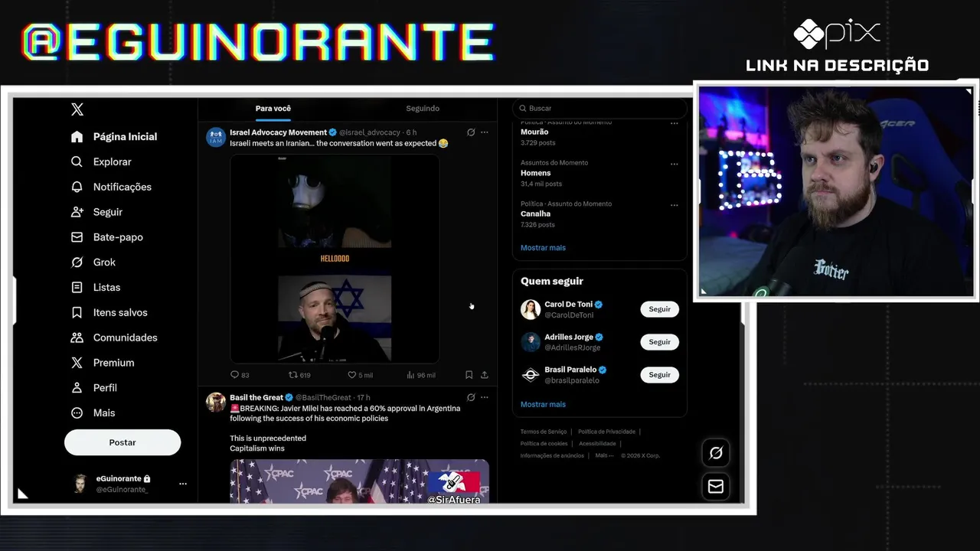
Task: Share the Israel Advocacy post
Action: pos(484,375)
